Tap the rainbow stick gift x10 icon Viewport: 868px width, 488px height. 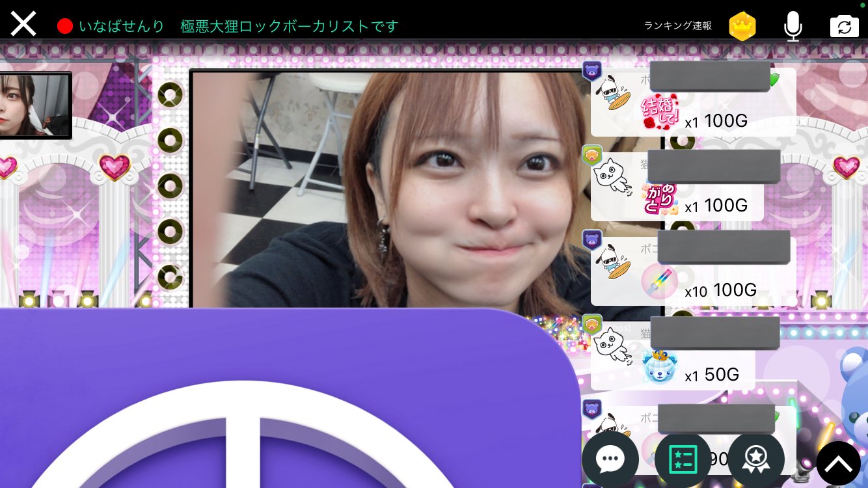pyautogui.click(x=660, y=282)
